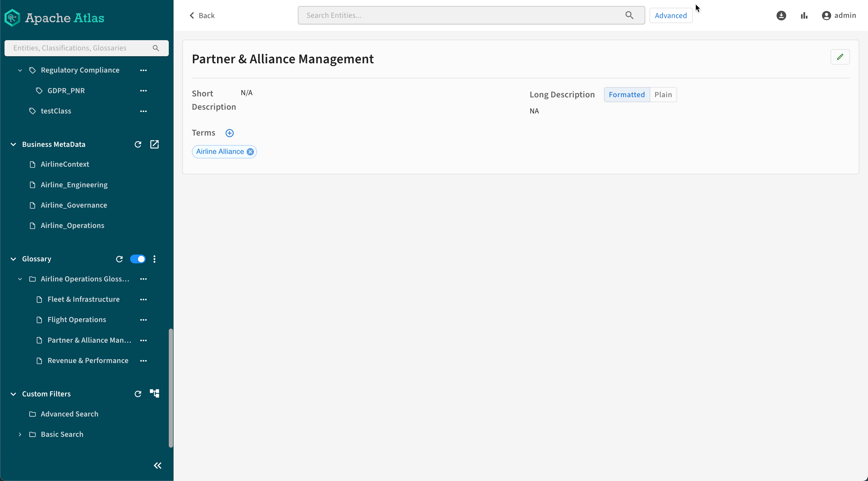The width and height of the screenshot is (868, 481).
Task: Select Formatted long description view
Action: [626, 95]
